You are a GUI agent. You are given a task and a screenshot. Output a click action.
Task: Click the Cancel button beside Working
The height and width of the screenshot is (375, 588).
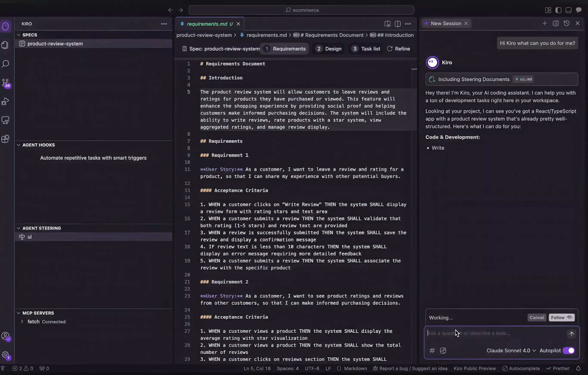click(x=536, y=317)
